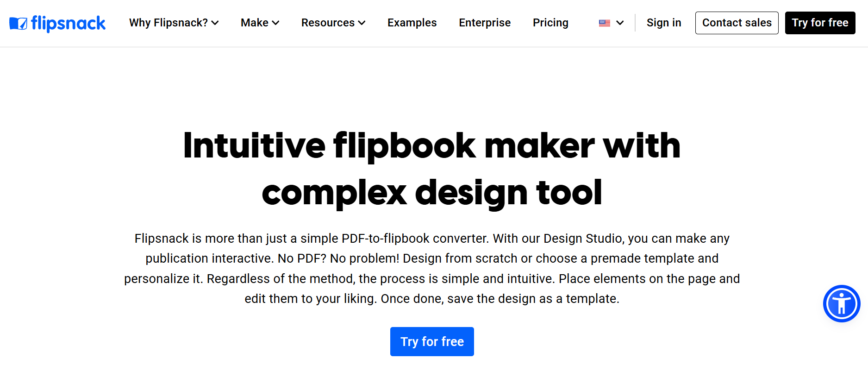Open the Pricing page
The height and width of the screenshot is (365, 868).
pos(550,23)
